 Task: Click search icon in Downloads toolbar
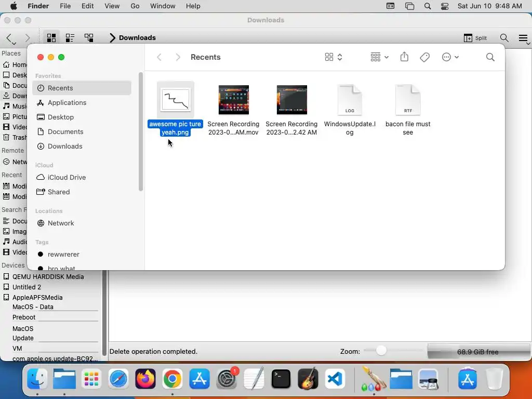click(x=504, y=38)
